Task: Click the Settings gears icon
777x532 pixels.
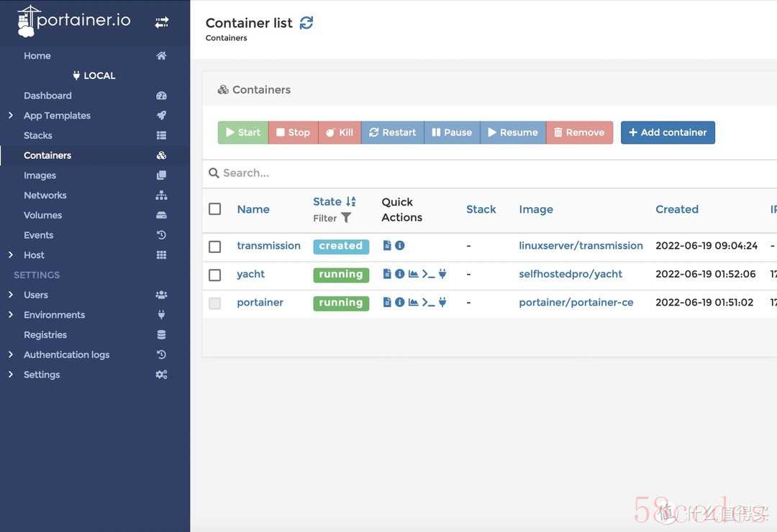Action: click(x=162, y=375)
